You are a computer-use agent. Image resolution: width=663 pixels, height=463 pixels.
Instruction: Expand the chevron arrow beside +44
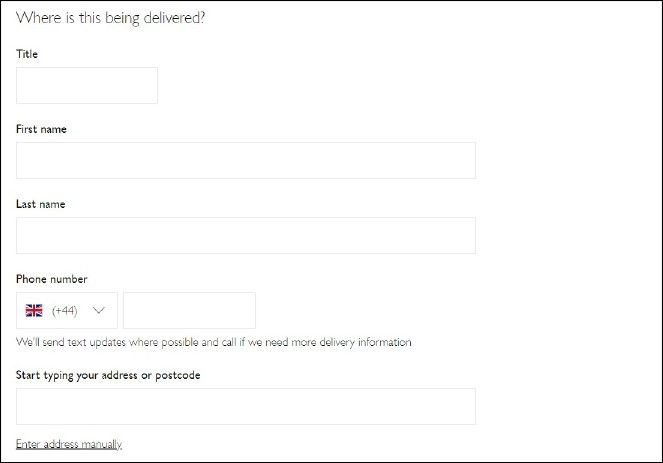point(99,310)
